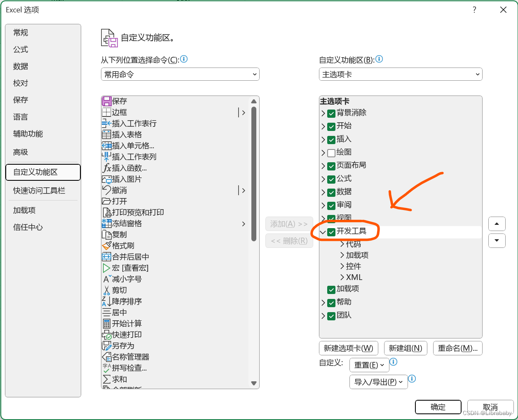
Task: Select the 名称管理器 icon
Action: 106,357
